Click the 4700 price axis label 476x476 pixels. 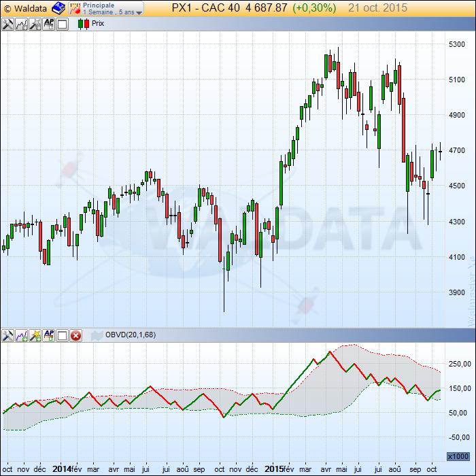click(x=457, y=150)
